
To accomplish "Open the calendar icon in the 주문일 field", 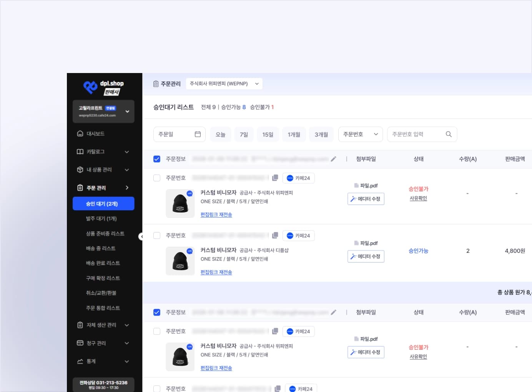I will [198, 134].
